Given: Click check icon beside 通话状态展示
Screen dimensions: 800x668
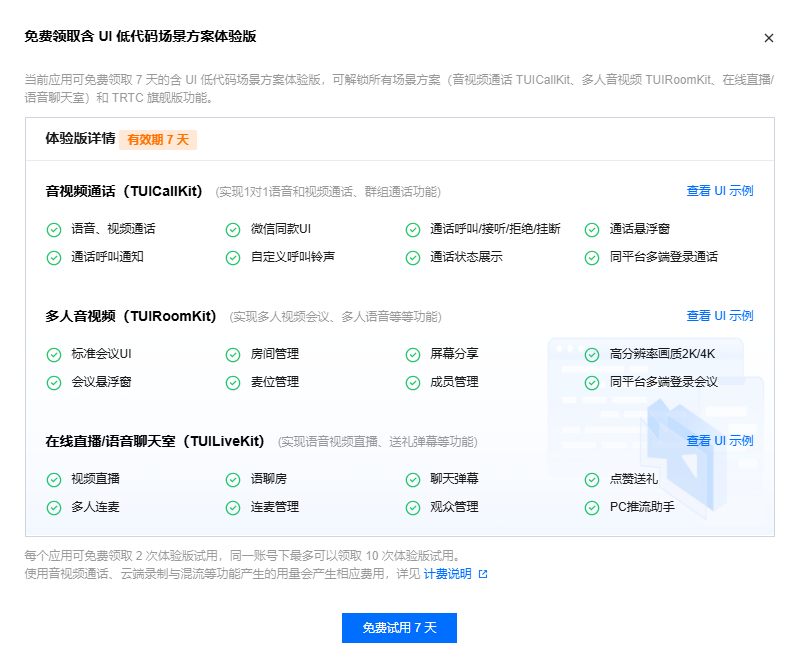Looking at the screenshot, I should point(413,258).
